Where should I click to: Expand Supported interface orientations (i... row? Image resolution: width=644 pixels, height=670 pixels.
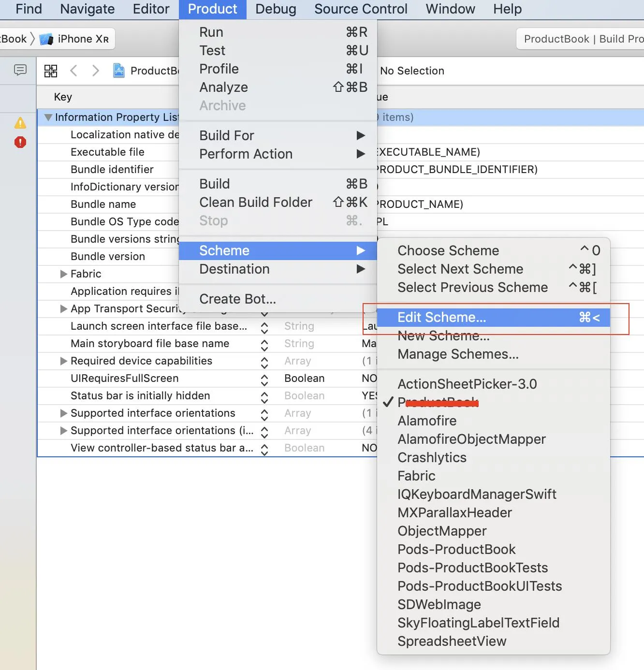click(63, 430)
